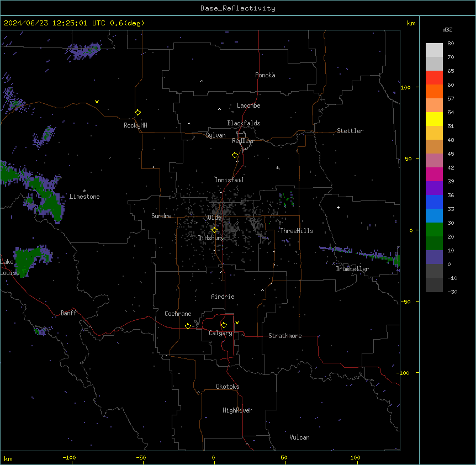
Task: Click the Blackfalds map label
Action: coord(244,123)
